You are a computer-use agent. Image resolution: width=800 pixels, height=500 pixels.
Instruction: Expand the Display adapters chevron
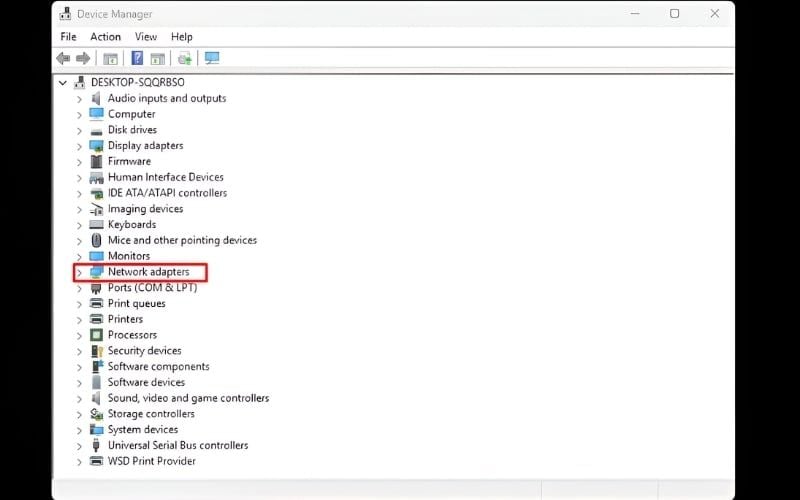click(79, 146)
